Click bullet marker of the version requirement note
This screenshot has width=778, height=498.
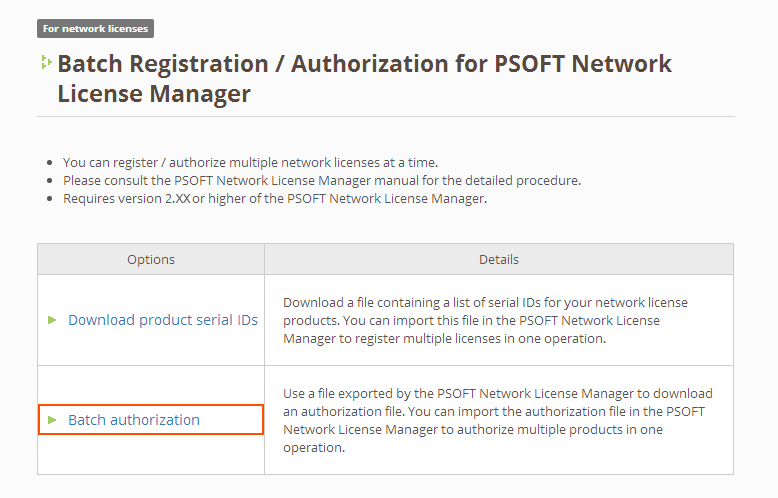(x=50, y=199)
